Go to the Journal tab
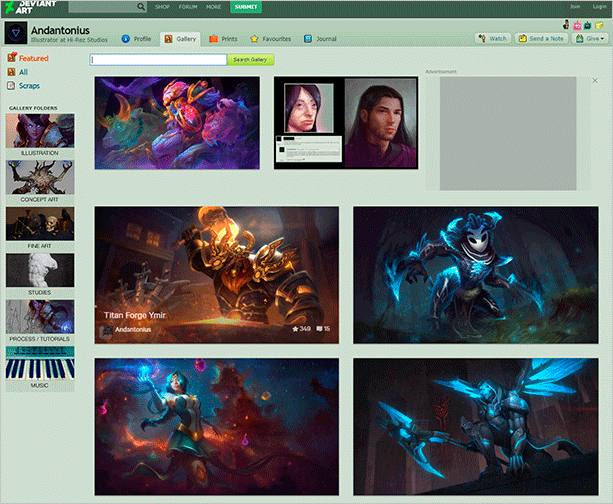Viewport: 613px width, 504px height. [x=320, y=38]
